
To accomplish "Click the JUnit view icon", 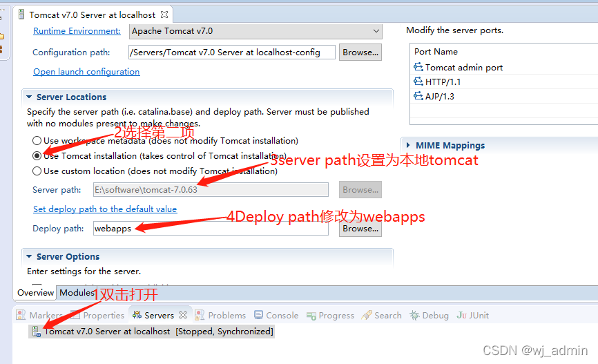I will pos(461,315).
